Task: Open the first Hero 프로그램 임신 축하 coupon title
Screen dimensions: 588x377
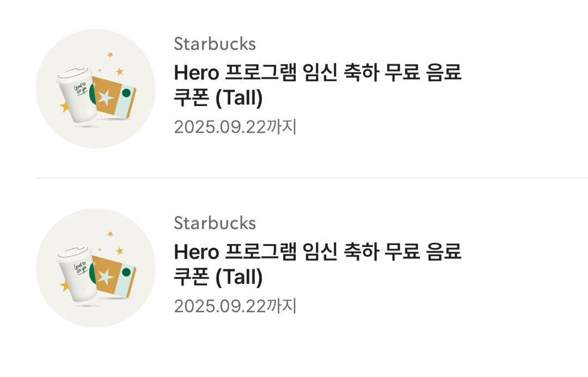Action: [317, 72]
